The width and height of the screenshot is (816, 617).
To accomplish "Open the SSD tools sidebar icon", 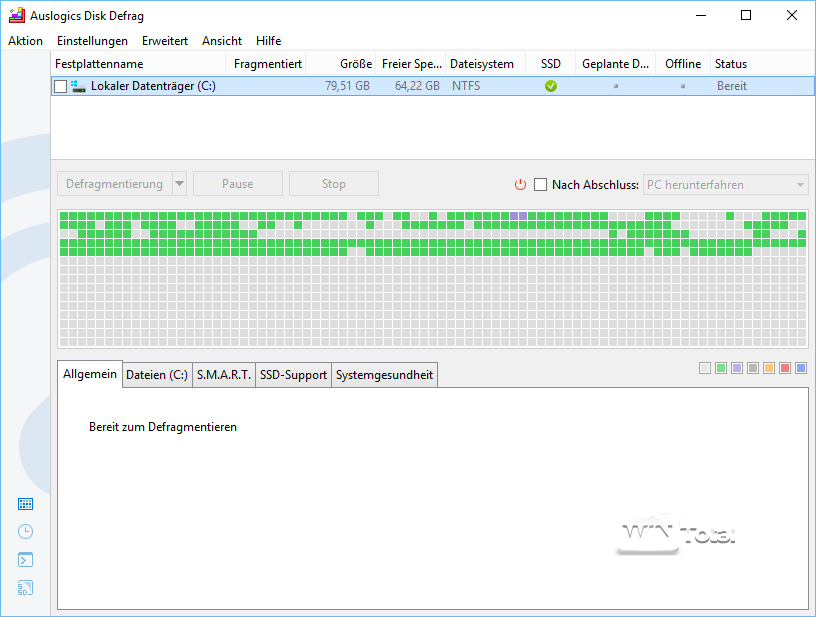I will [x=26, y=588].
